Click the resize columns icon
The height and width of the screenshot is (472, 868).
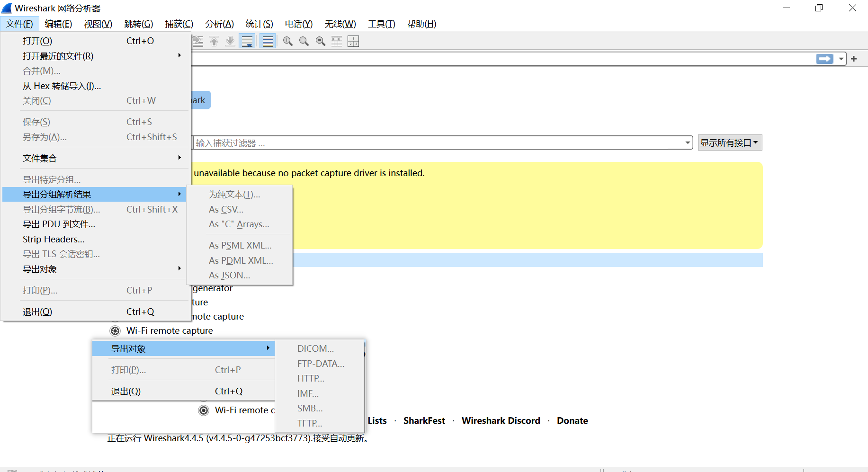click(337, 41)
